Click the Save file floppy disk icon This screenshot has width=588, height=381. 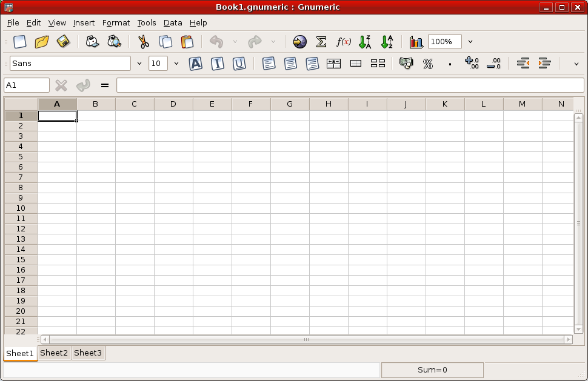[x=63, y=42]
